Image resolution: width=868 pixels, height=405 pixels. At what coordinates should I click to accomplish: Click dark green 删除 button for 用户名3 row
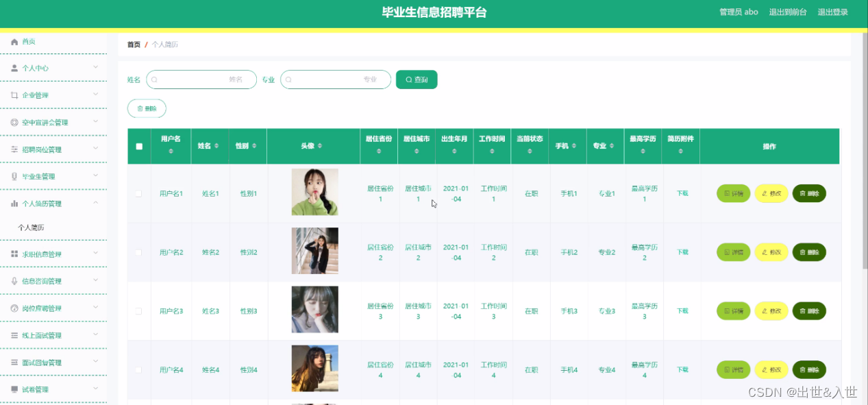click(x=809, y=311)
